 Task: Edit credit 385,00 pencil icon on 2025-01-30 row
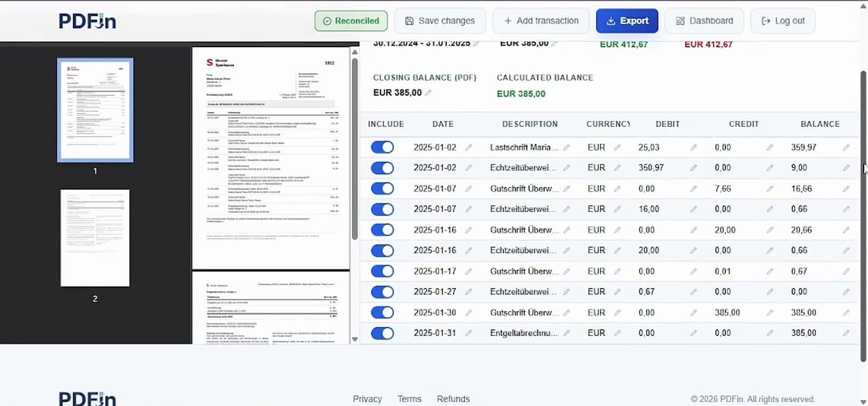point(770,312)
